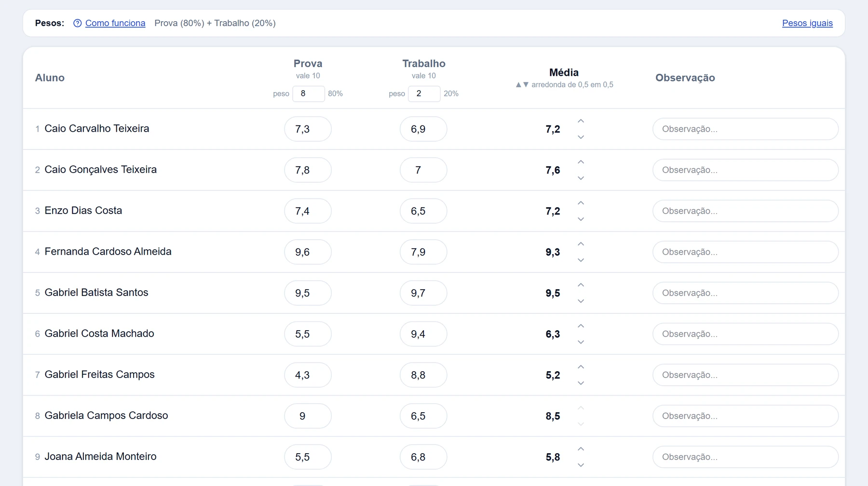Round up média for Caio Gonçalves Teixeira

(x=581, y=162)
